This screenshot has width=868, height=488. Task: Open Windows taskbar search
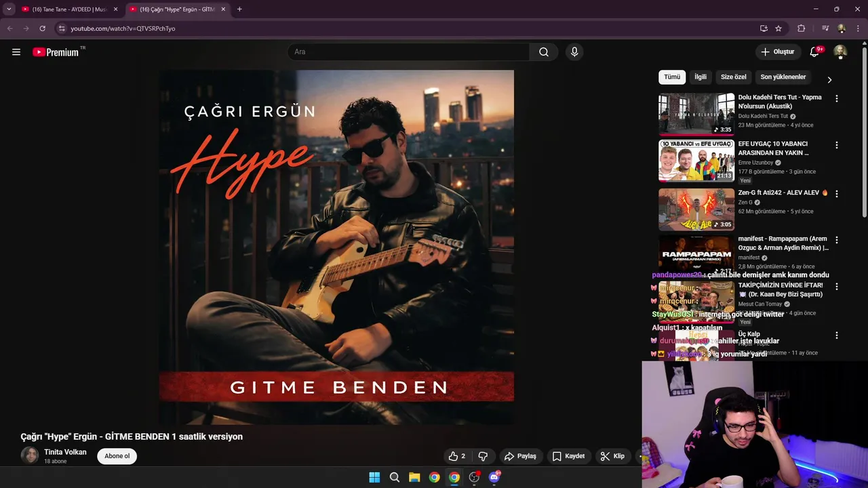(395, 477)
